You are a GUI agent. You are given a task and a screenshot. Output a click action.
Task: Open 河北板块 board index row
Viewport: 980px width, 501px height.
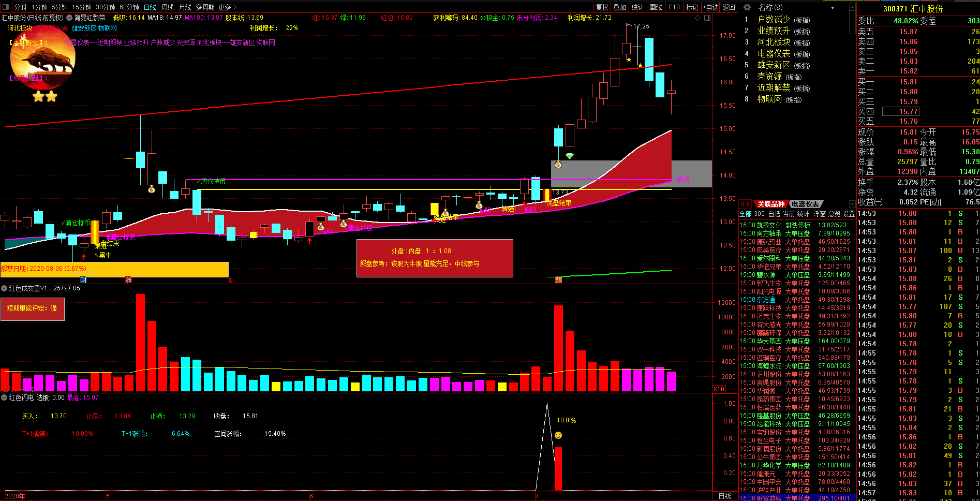coord(794,42)
